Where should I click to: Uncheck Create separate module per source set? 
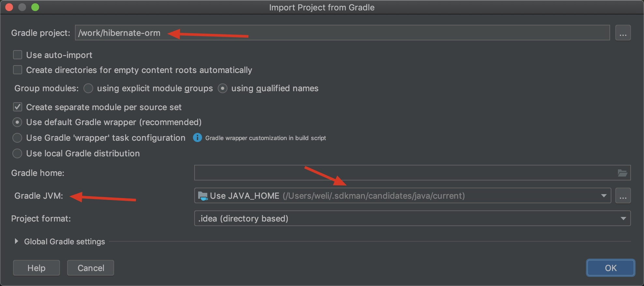(18, 107)
